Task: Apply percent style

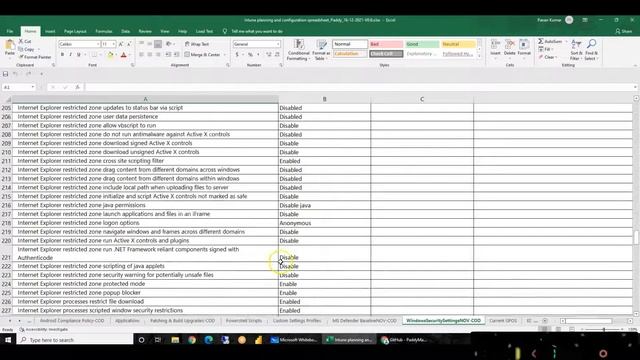Action: pos(250,54)
